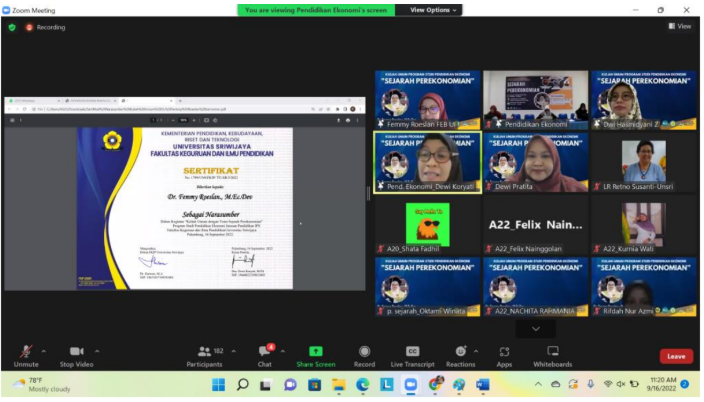Screen dimensions: 704x402
Task: Open the Windows Start menu
Action: coord(217,384)
